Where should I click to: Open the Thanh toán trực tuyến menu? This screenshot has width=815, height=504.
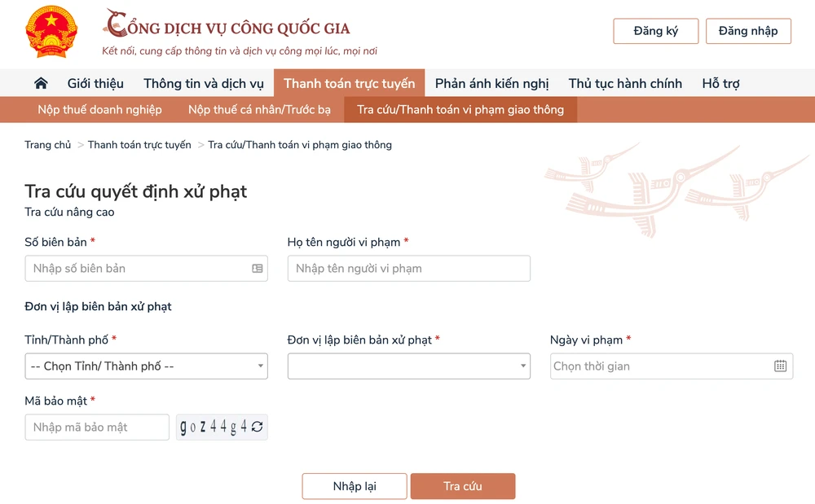point(349,83)
